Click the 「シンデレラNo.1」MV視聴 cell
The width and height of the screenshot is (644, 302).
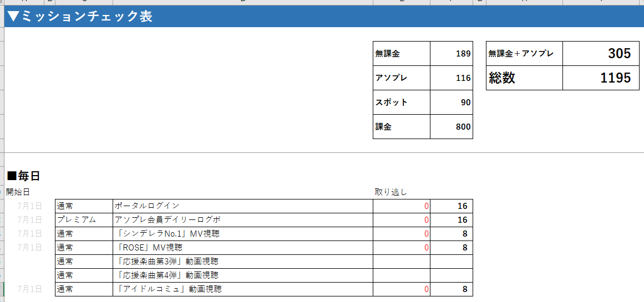point(243,234)
